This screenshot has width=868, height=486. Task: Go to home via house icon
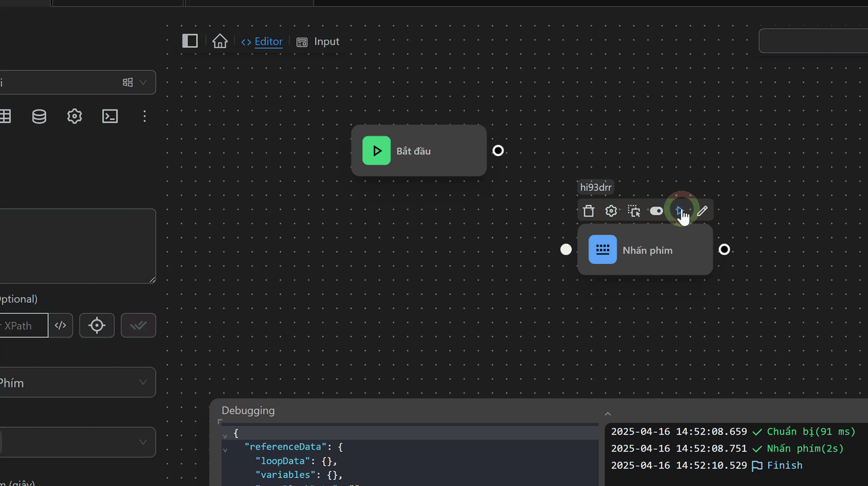click(220, 41)
